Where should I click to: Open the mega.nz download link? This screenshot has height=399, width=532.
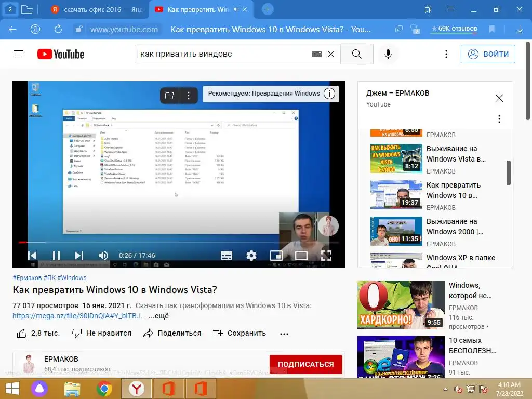77,316
